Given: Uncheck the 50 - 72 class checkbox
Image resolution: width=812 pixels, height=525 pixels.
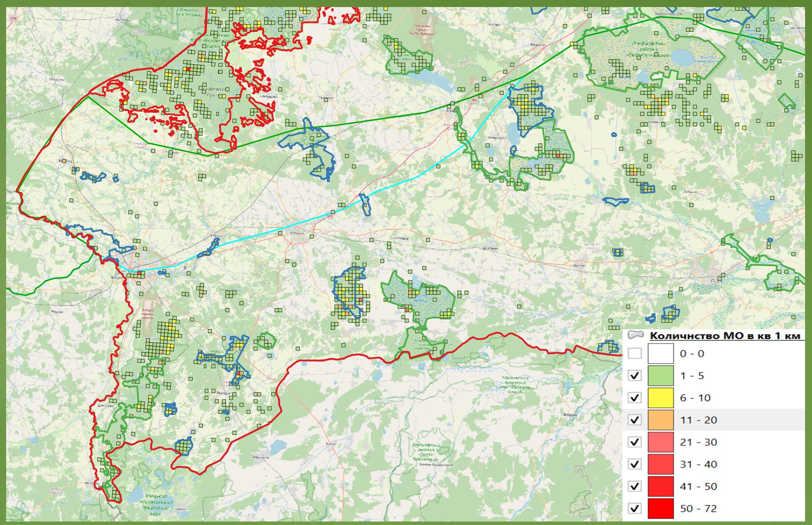Looking at the screenshot, I should point(635,508).
